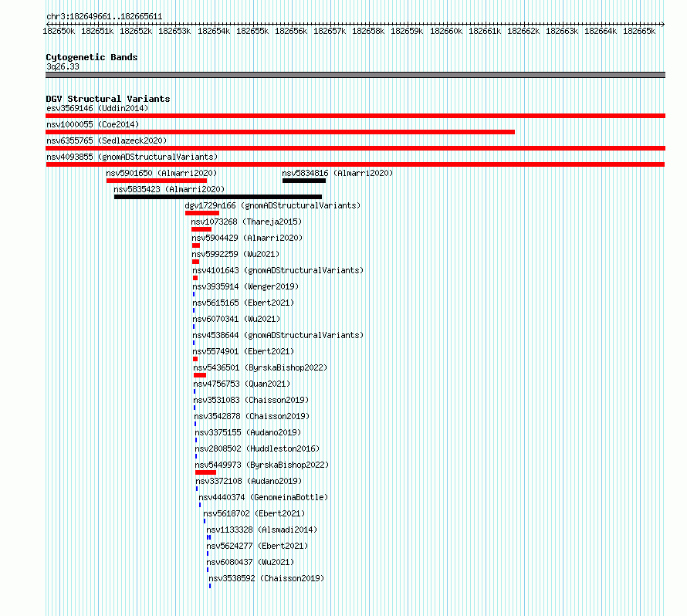Click the nsv5449973 (ByrskaBishop2022) label
The height and width of the screenshot is (616, 687).
[x=262, y=465]
